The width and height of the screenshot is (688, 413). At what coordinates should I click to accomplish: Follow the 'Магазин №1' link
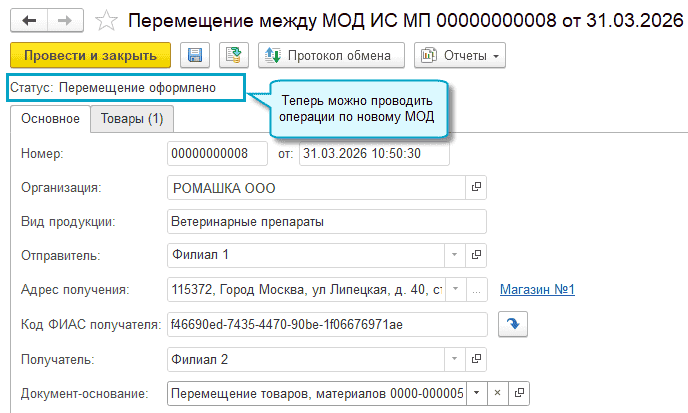(x=537, y=290)
